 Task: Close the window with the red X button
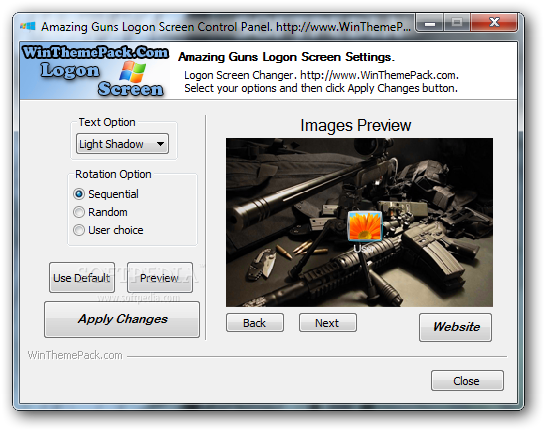click(x=494, y=23)
